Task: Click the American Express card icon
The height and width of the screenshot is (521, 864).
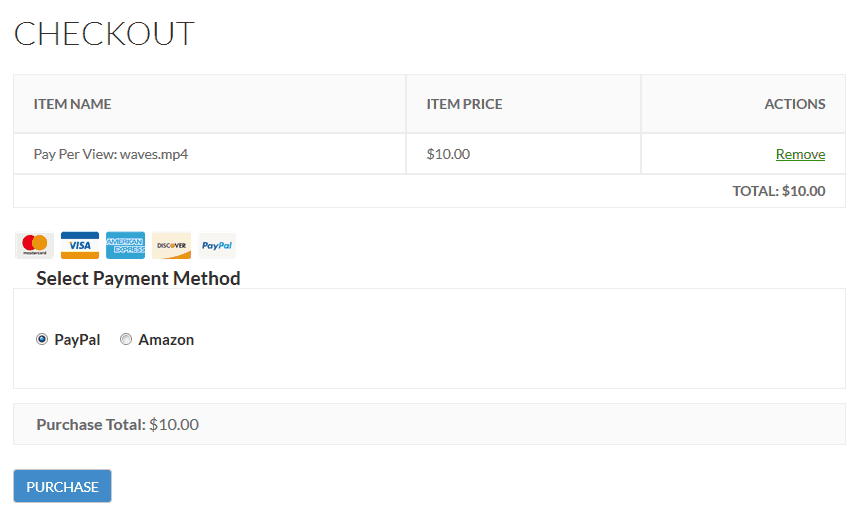Action: click(x=126, y=245)
